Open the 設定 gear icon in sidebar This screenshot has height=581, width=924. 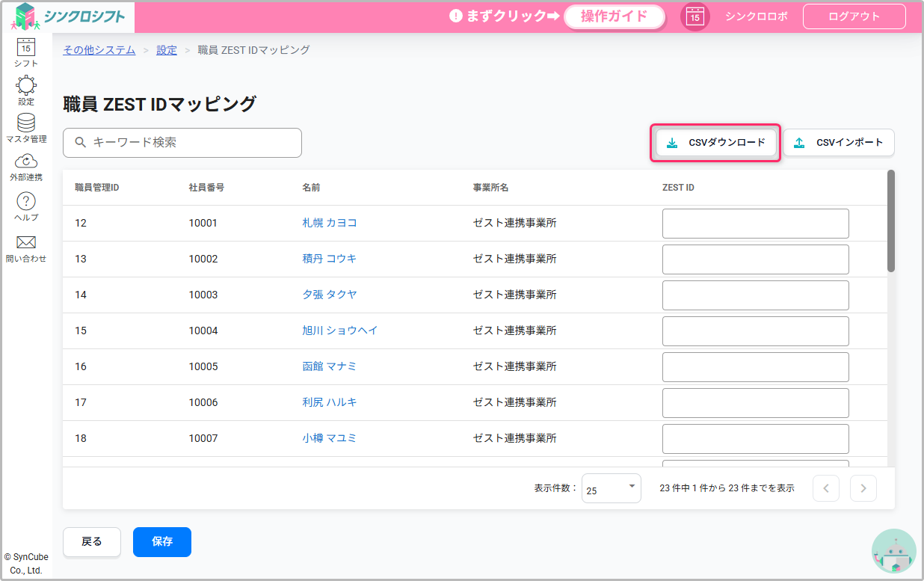pos(26,87)
